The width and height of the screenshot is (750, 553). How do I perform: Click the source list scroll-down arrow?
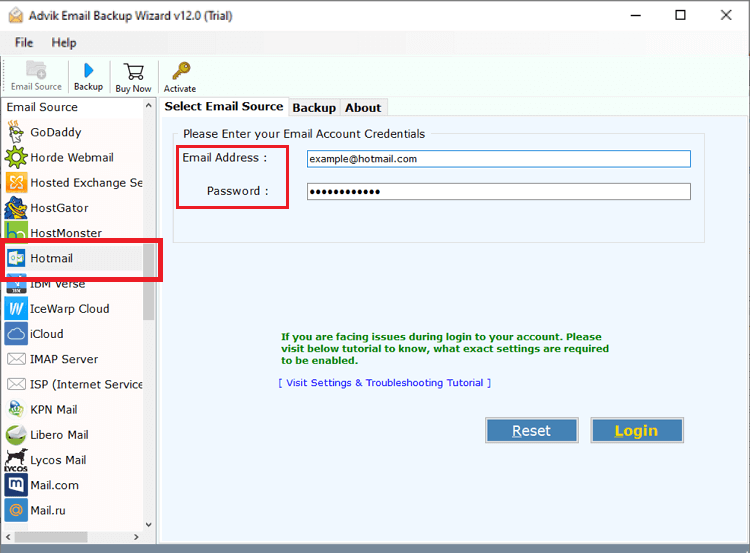[149, 523]
